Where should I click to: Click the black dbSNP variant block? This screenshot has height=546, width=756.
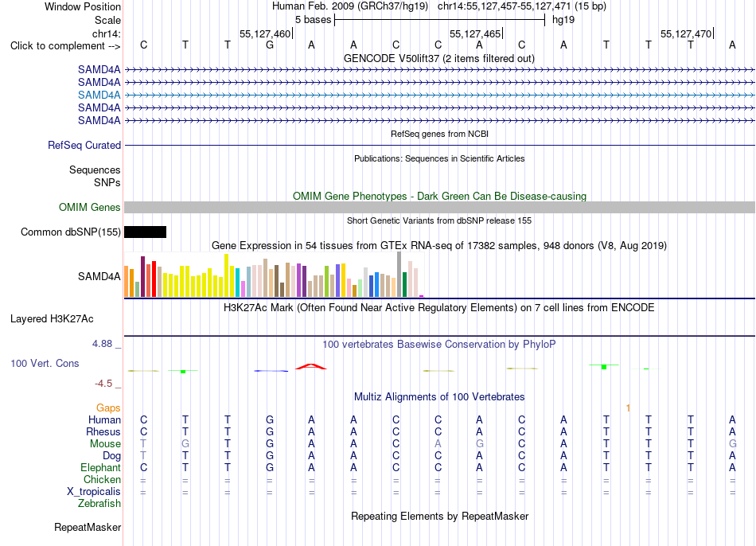coord(145,232)
